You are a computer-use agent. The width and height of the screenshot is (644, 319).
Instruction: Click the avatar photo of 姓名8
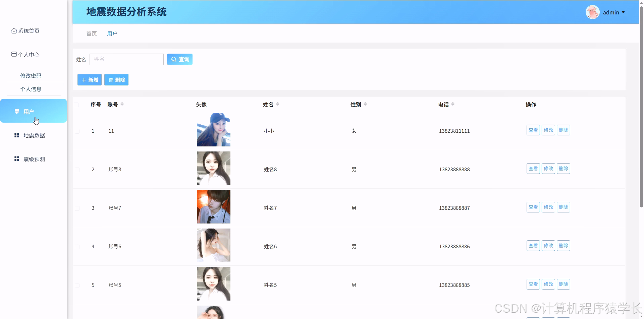pos(214,168)
